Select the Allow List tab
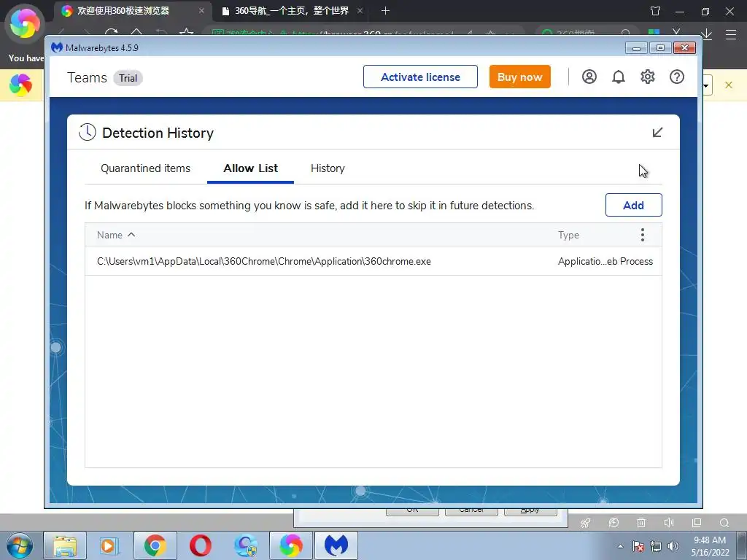Viewport: 747px width, 560px height. 251,168
